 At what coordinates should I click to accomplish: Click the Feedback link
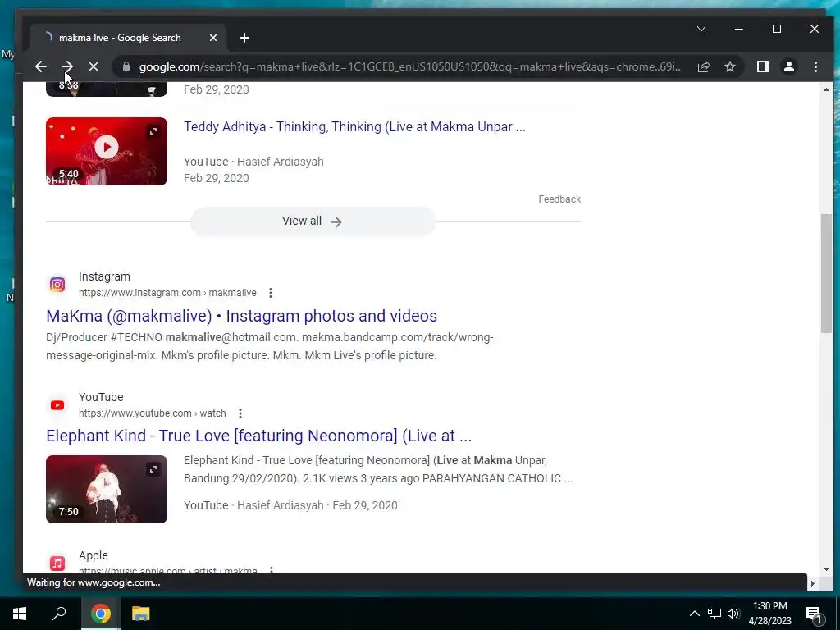pos(559,199)
